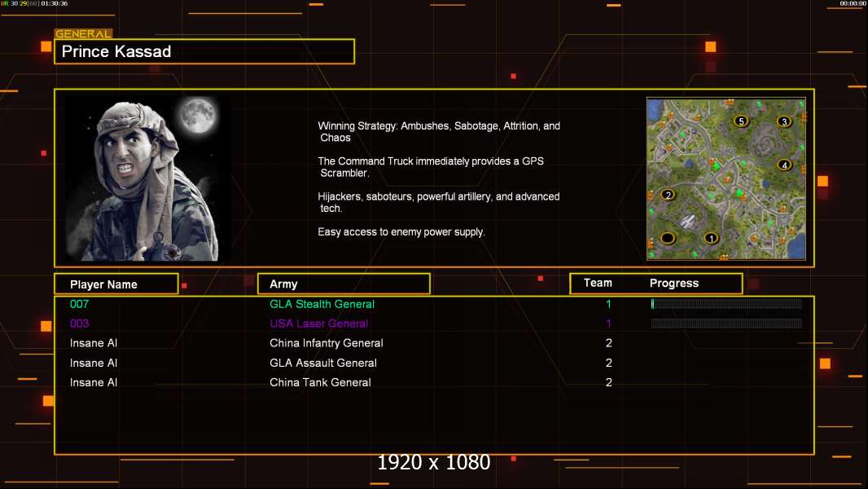Image resolution: width=868 pixels, height=489 pixels.
Task: Click GLA Stealth General army entry
Action: tap(322, 304)
